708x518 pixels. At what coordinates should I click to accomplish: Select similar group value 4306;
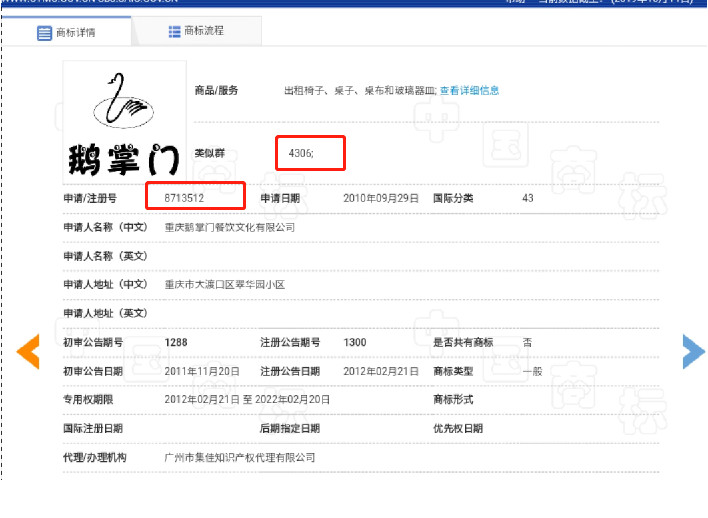[301, 153]
